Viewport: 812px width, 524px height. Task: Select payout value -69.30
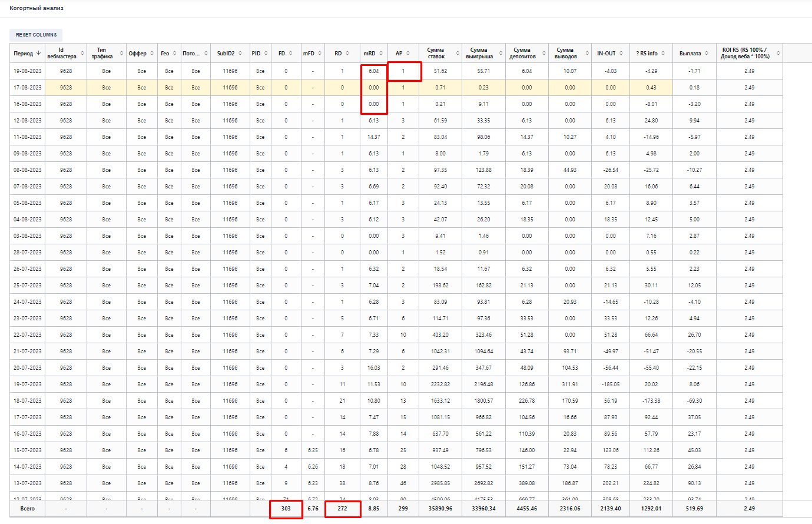[x=694, y=401]
